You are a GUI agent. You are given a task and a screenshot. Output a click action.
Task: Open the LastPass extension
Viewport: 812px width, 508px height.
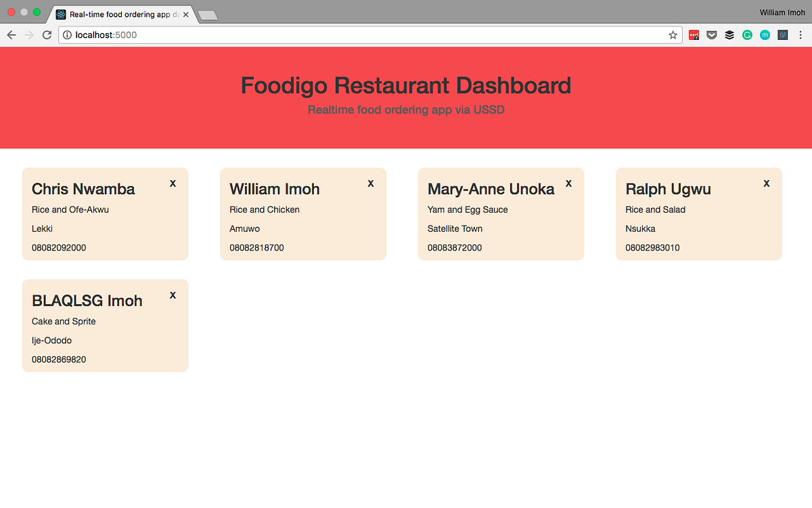coord(694,35)
